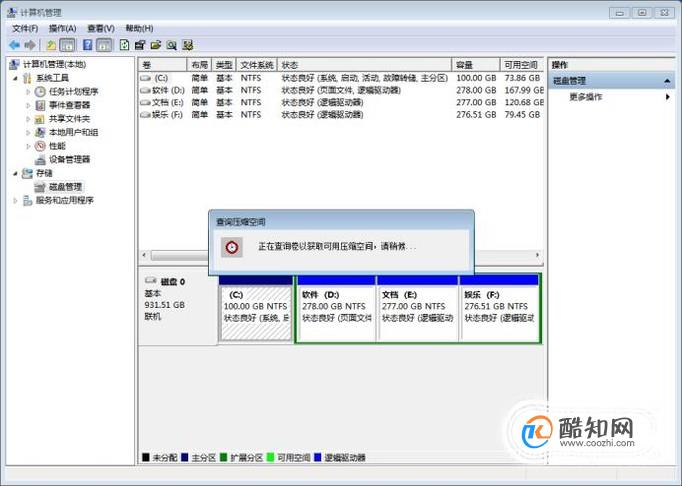682x486 pixels.
Task: Sort by the 布局 column header
Action: [199, 65]
